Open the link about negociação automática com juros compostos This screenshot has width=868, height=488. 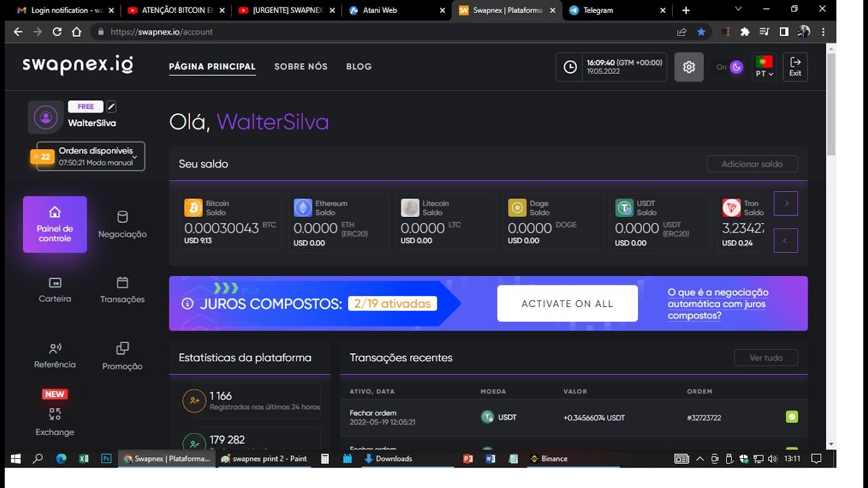(x=717, y=304)
